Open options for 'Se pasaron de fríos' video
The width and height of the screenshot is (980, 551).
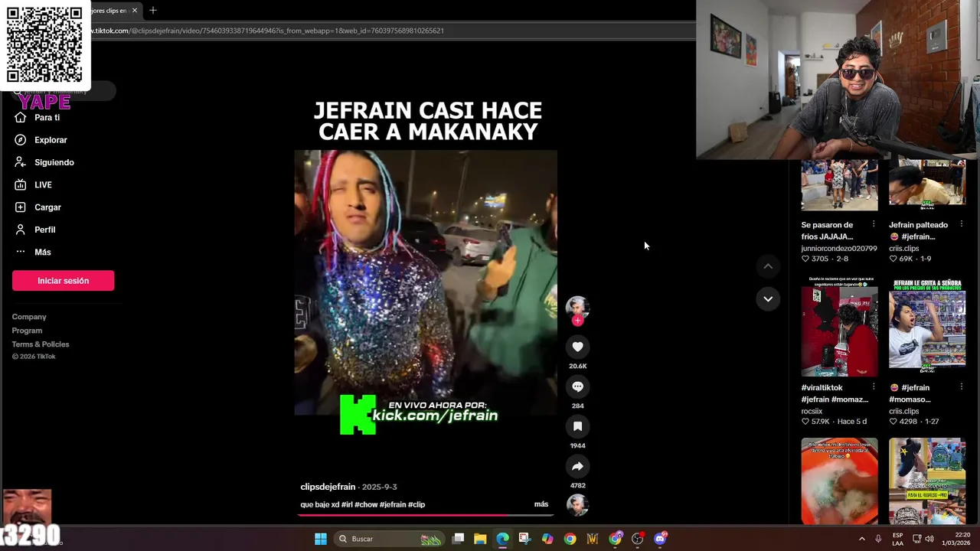874,225
